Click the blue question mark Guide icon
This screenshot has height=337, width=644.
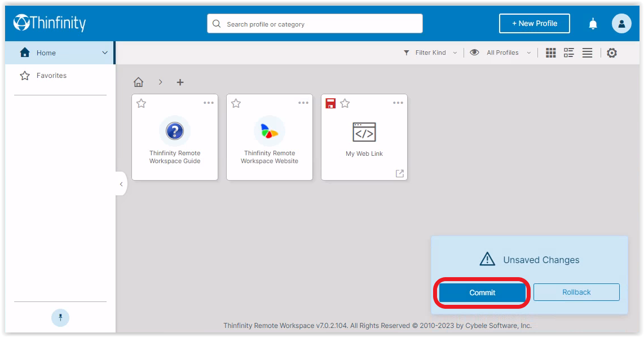[175, 131]
